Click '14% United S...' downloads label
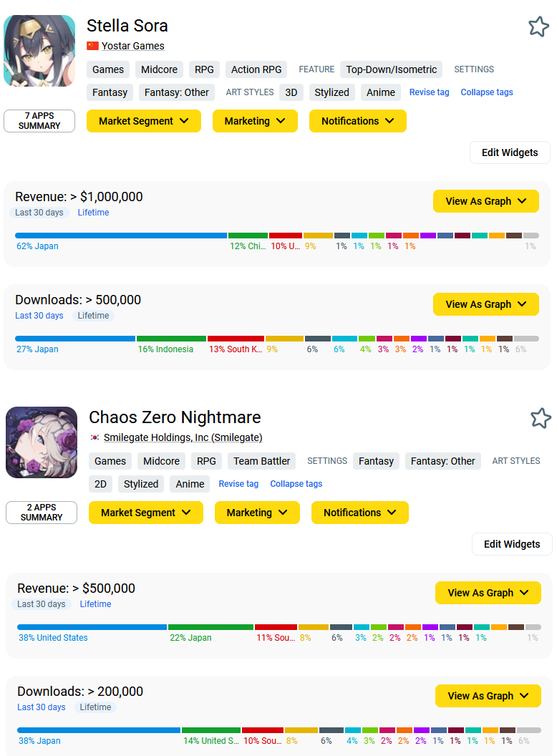Image resolution: width=557 pixels, height=756 pixels. [x=210, y=740]
